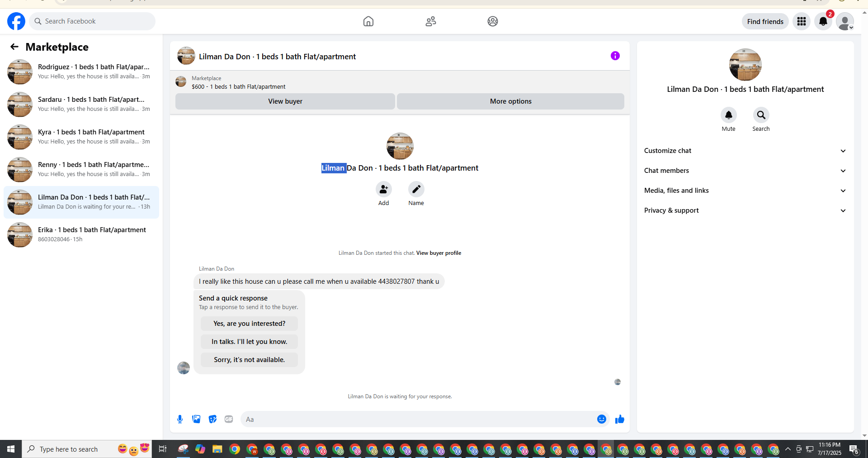
Task: Show hidden system tray icons chevron
Action: (x=788, y=449)
